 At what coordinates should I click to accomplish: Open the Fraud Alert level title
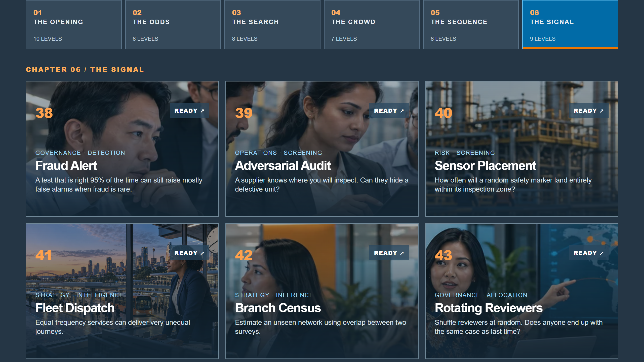(x=66, y=166)
